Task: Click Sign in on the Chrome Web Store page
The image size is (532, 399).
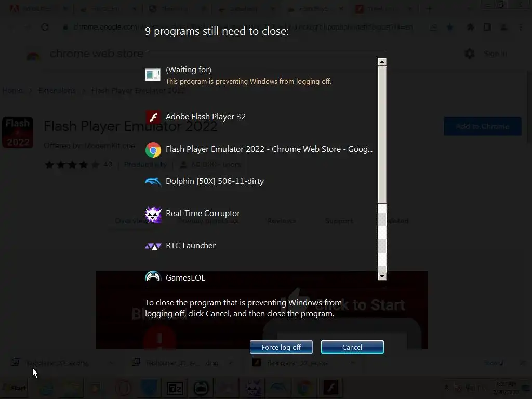Action: coord(495,54)
